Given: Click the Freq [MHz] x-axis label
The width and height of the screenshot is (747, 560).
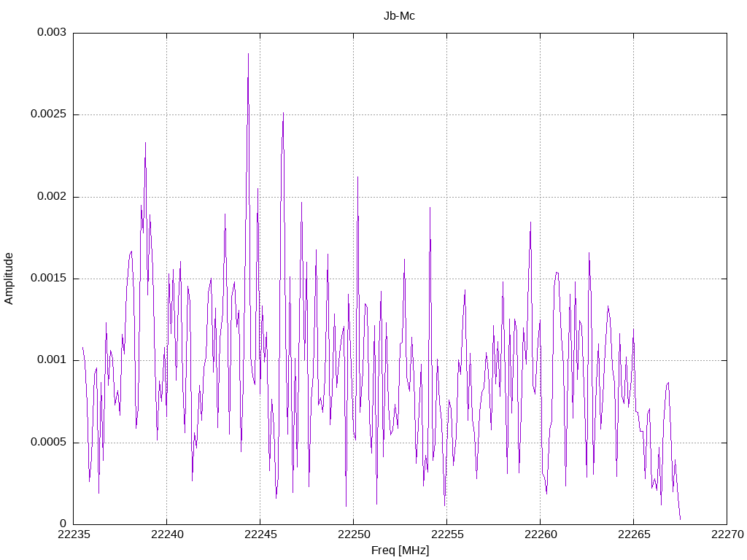Looking at the screenshot, I should [400, 551].
